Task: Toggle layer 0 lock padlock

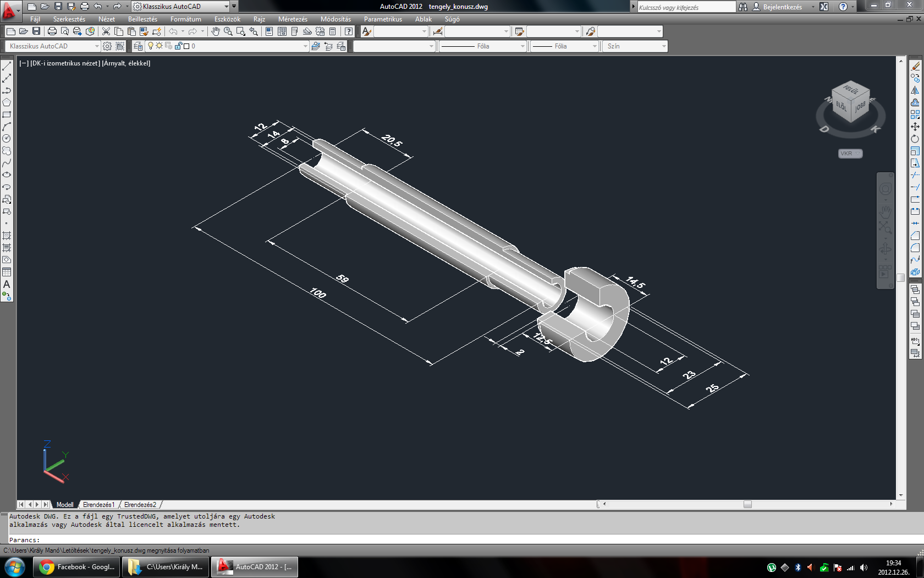Action: 178,46
